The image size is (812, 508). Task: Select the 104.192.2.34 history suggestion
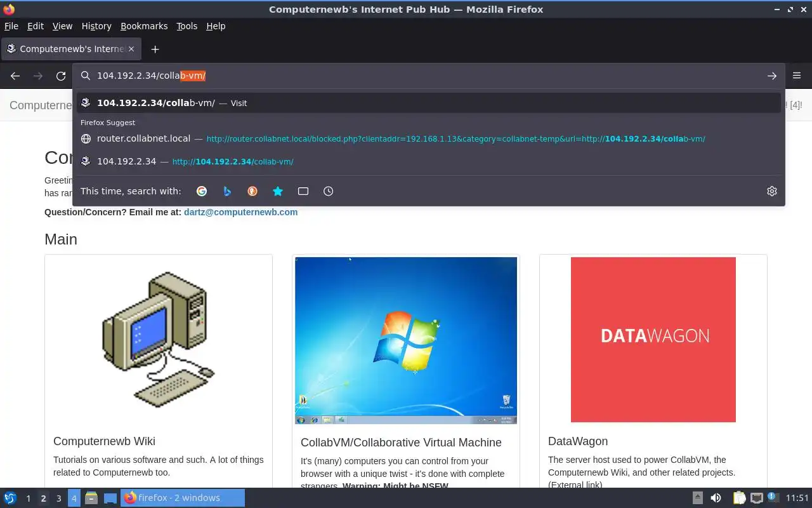point(429,161)
